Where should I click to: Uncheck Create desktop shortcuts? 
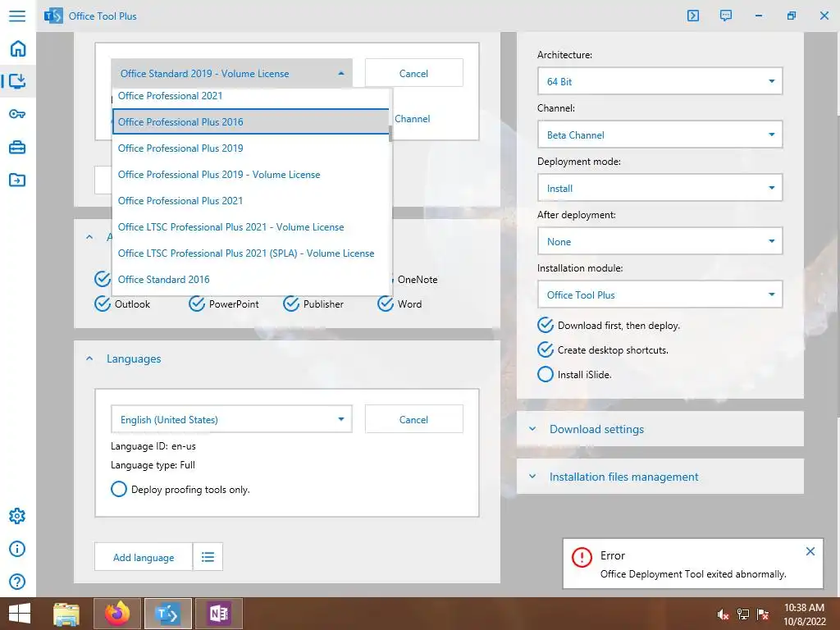546,349
